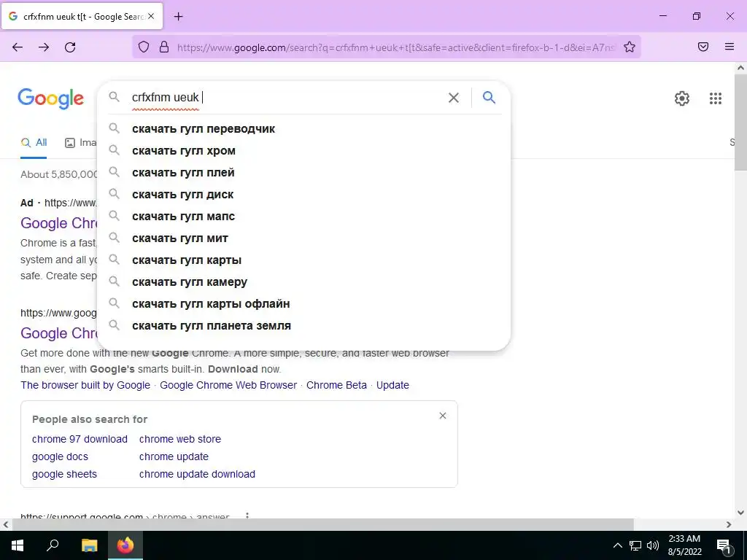Image resolution: width=747 pixels, height=560 pixels.
Task: Select the crfxfnm ueuk browser tab
Action: [82, 17]
